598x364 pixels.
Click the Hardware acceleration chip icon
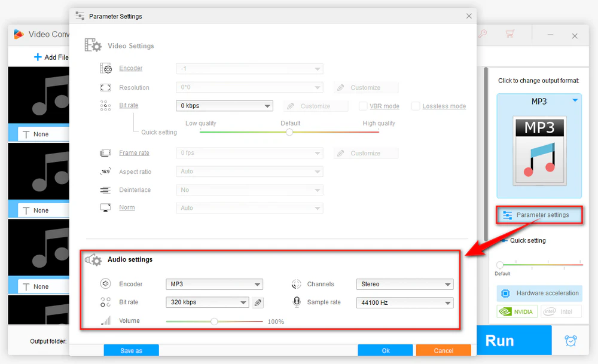tap(505, 293)
